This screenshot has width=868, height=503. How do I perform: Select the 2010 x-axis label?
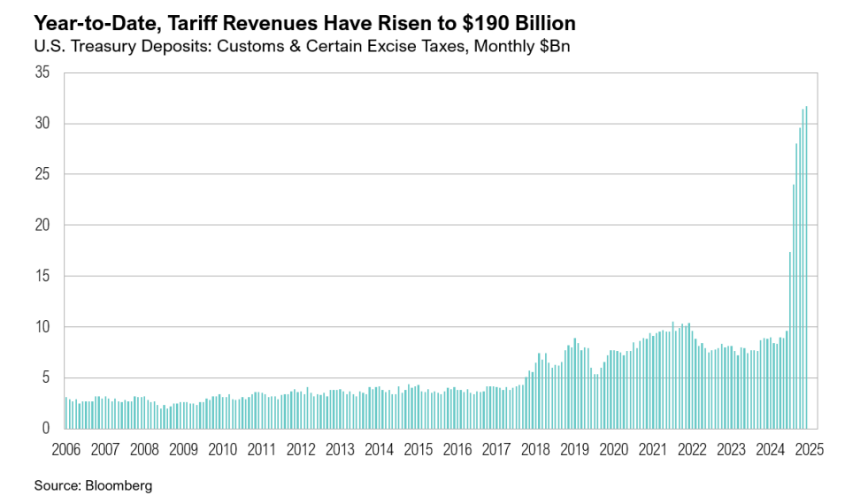(222, 449)
